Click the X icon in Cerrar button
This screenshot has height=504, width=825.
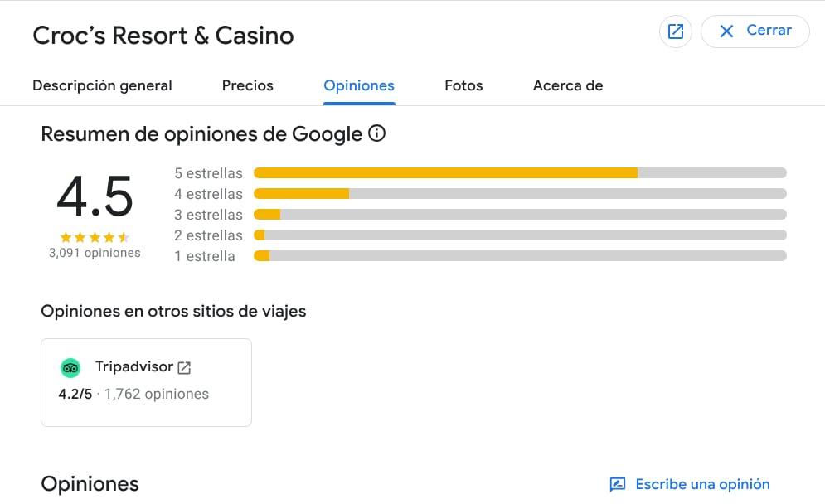click(727, 31)
